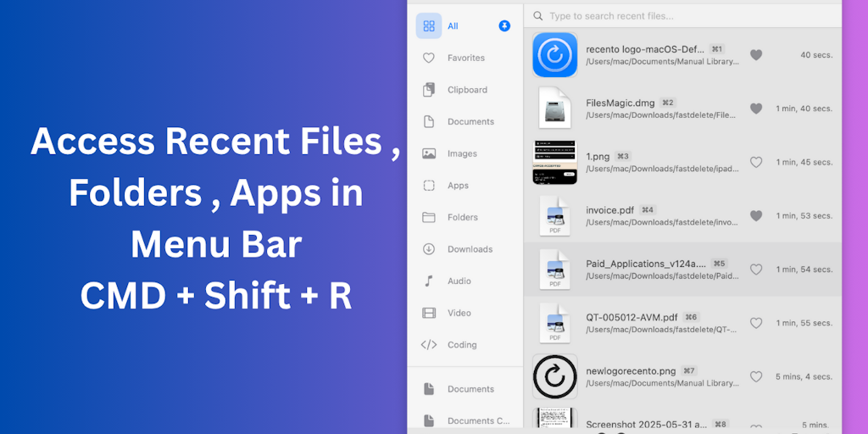Open the Clipboard sidebar icon

tap(428, 90)
